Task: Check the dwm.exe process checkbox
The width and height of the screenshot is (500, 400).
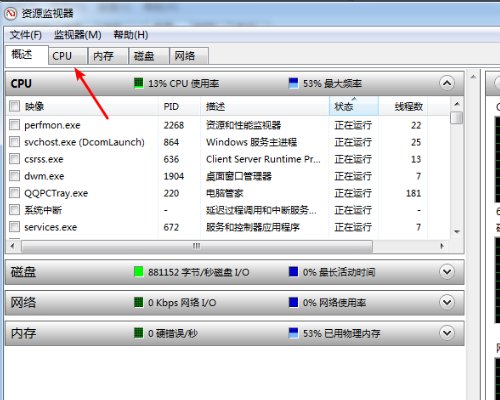Action: [x=14, y=176]
